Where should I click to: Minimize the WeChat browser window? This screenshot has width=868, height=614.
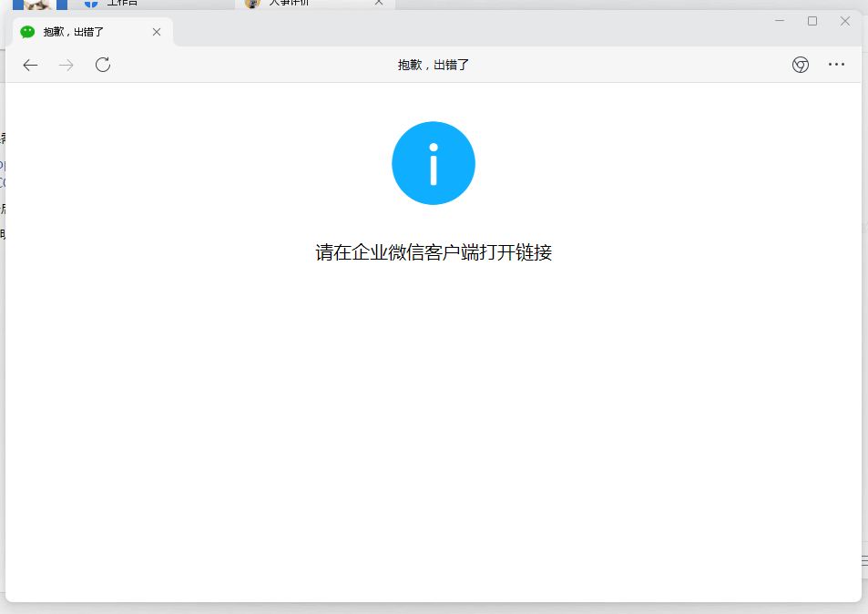[x=780, y=20]
